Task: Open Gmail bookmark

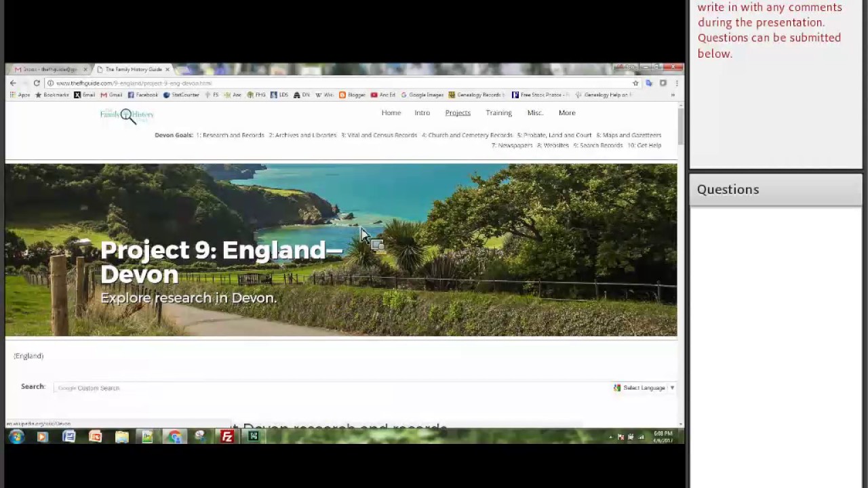Action: pyautogui.click(x=111, y=95)
